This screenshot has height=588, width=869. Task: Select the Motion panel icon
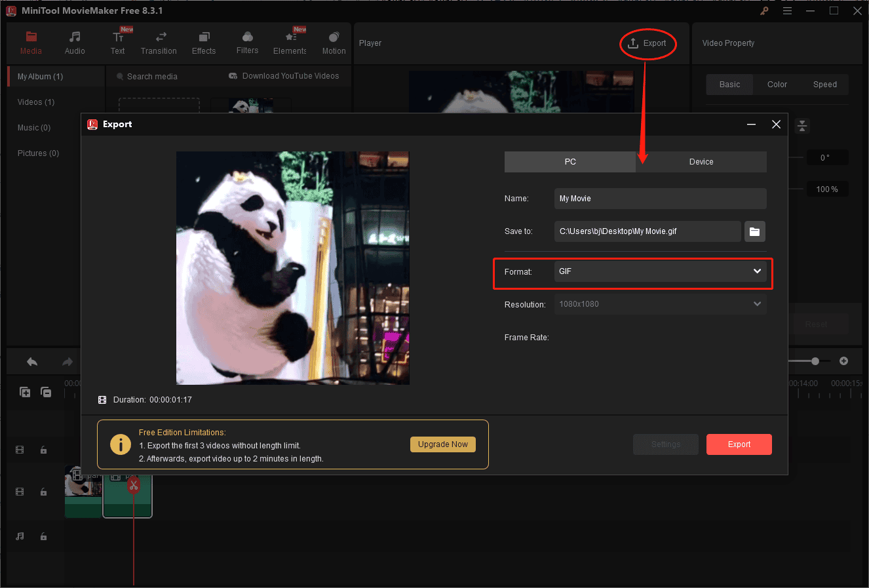[x=334, y=42]
